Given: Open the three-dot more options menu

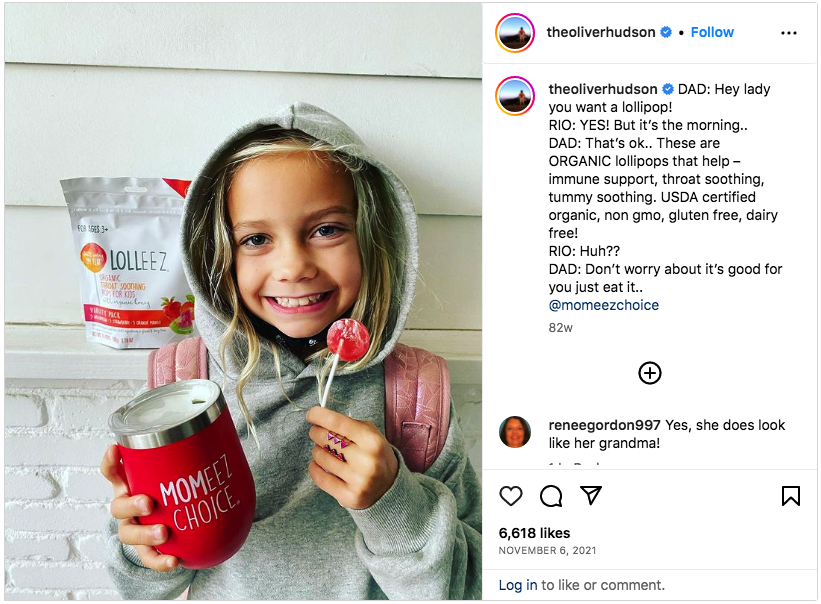Looking at the screenshot, I should tap(789, 33).
